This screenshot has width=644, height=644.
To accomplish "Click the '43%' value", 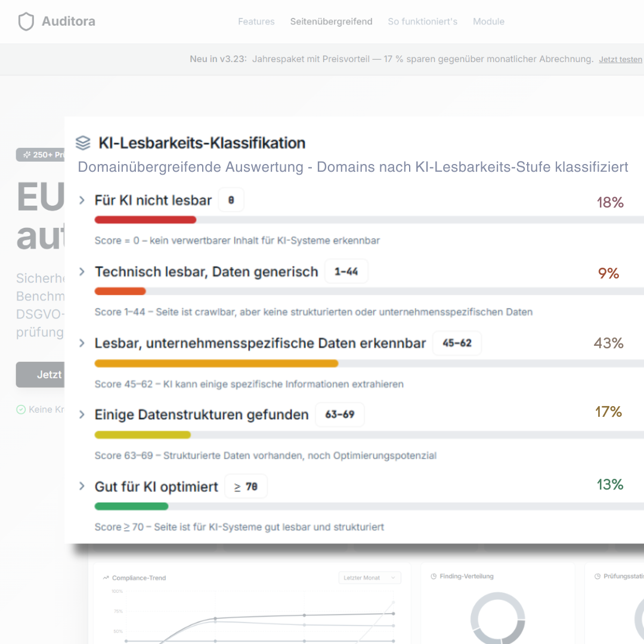I will [x=609, y=343].
